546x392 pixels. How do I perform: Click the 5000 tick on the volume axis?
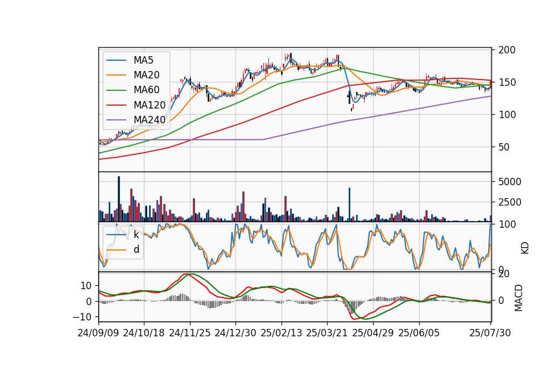pyautogui.click(x=510, y=182)
